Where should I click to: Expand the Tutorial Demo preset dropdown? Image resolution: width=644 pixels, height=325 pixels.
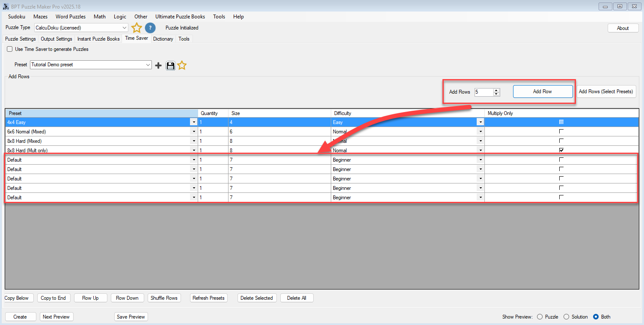148,65
